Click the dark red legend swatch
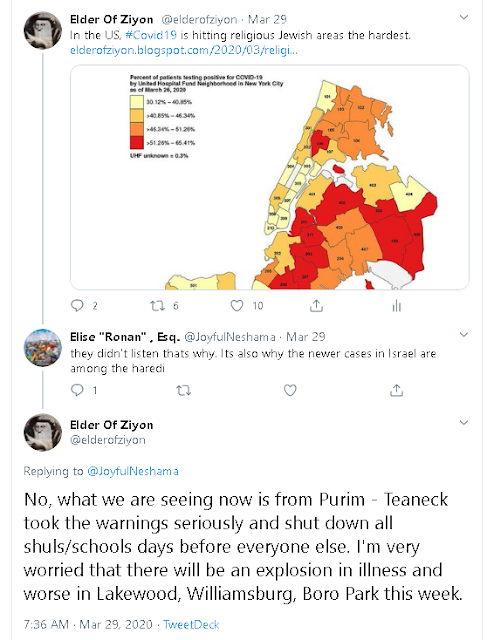Image resolution: width=494 pixels, height=640 pixels. (136, 142)
